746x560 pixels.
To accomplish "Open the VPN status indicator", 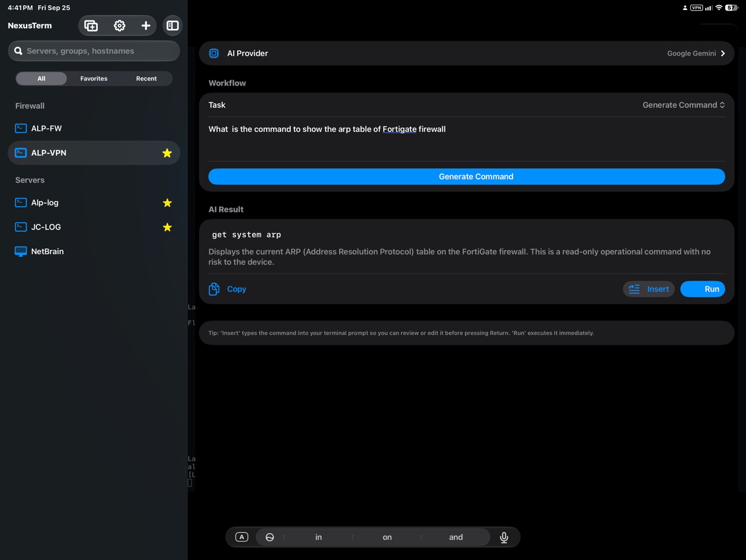I will pyautogui.click(x=697, y=8).
